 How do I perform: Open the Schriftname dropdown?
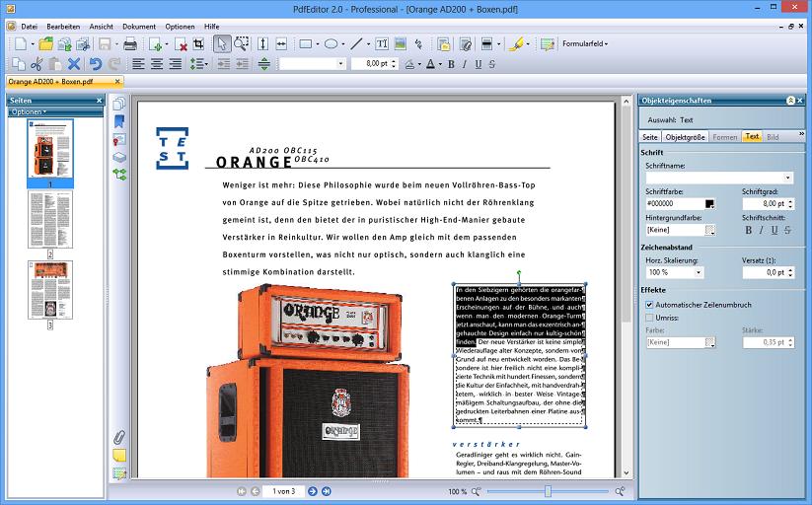coord(787,178)
